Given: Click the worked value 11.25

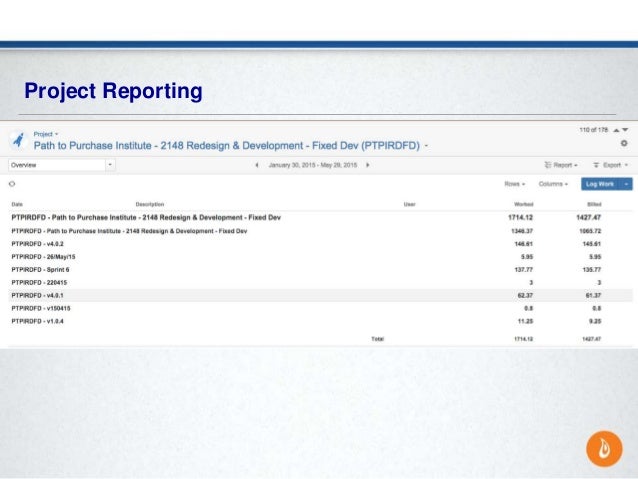Looking at the screenshot, I should click(x=525, y=322).
